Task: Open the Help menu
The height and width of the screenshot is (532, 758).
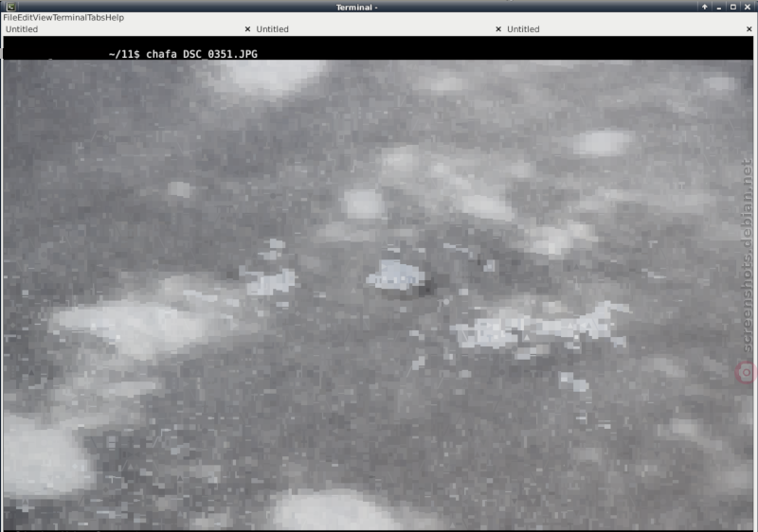Action: tap(115, 17)
